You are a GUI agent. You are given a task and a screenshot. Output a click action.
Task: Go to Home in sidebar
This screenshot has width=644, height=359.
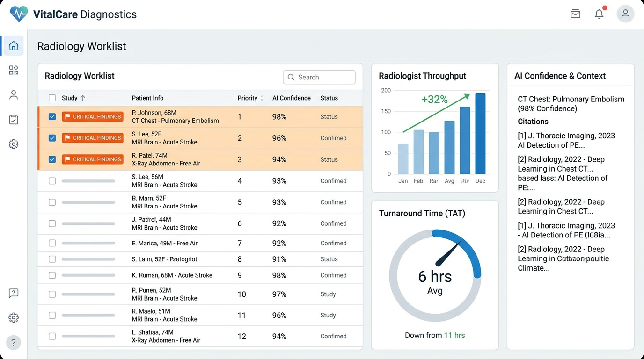(14, 46)
